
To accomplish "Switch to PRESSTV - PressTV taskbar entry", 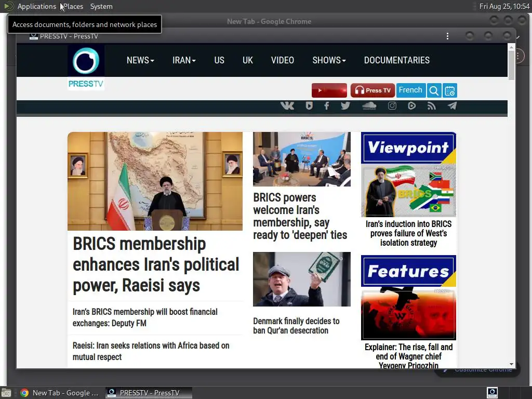I will [x=149, y=393].
